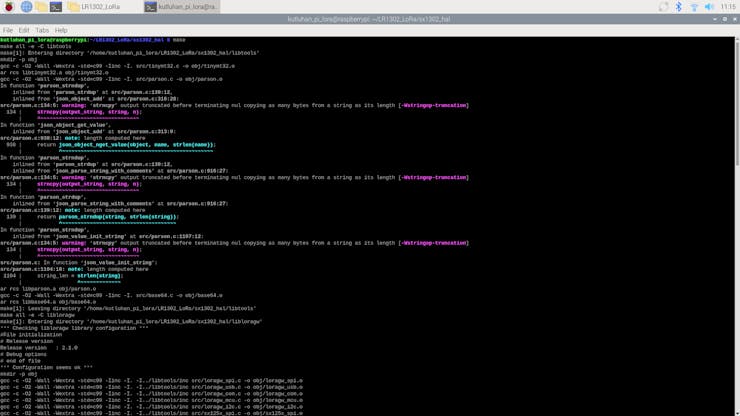Open the Edit menu in terminal

(24, 30)
